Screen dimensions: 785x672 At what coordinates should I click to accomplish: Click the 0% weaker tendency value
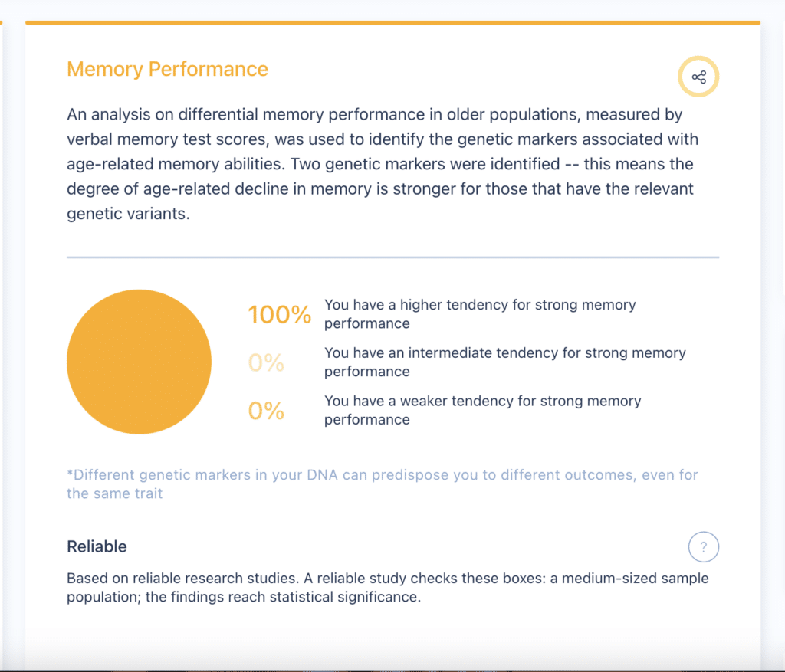click(x=266, y=411)
